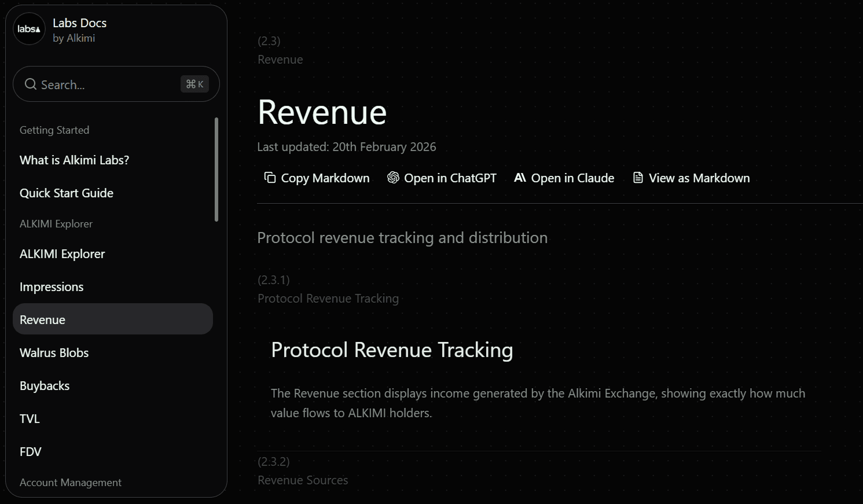Click the View as Markdown document icon
863x504 pixels.
point(638,178)
